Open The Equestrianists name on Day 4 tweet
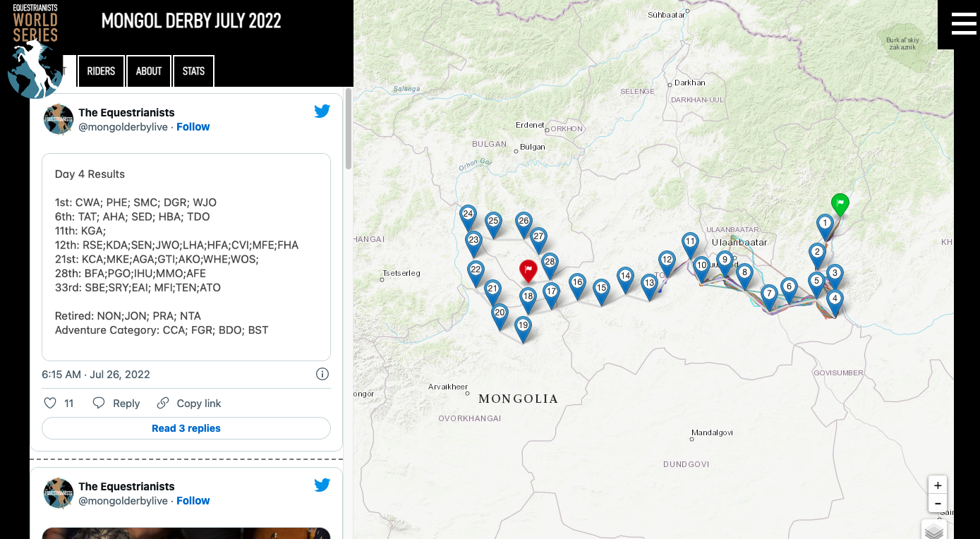This screenshot has width=980, height=539. 126,112
